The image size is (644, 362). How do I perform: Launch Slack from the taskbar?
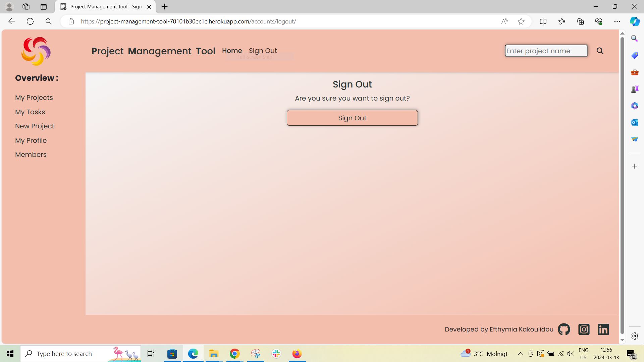[x=276, y=353]
